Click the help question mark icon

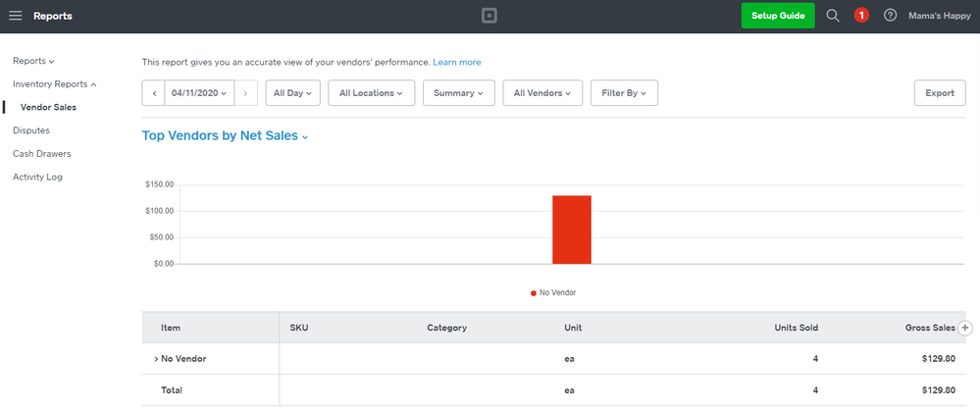click(x=890, y=16)
